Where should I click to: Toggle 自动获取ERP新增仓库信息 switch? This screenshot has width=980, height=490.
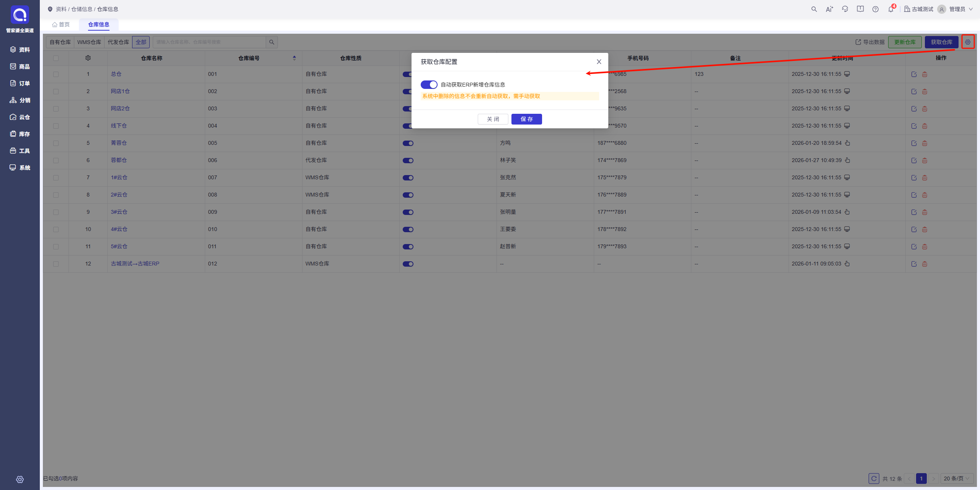pyautogui.click(x=429, y=85)
